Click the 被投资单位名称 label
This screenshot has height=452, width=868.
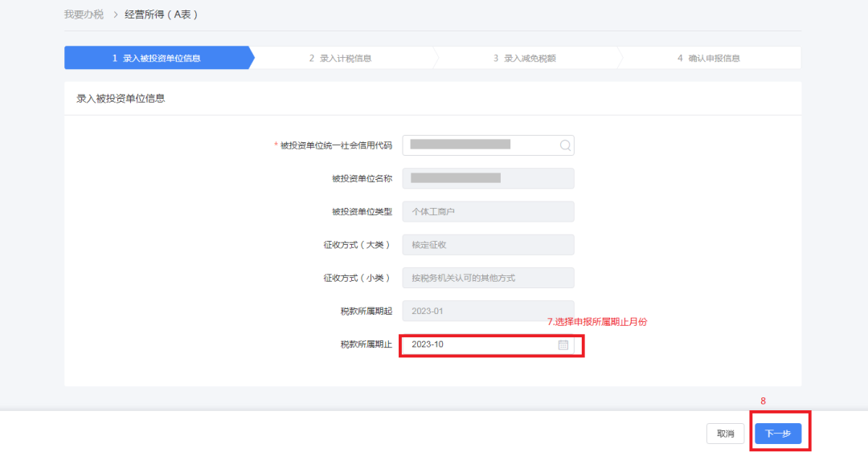(362, 178)
